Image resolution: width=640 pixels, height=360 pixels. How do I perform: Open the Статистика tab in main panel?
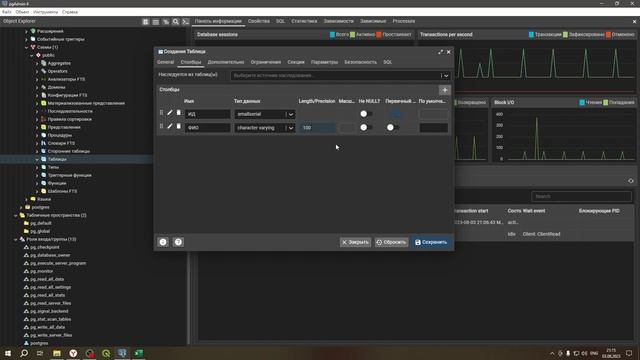[x=304, y=21]
